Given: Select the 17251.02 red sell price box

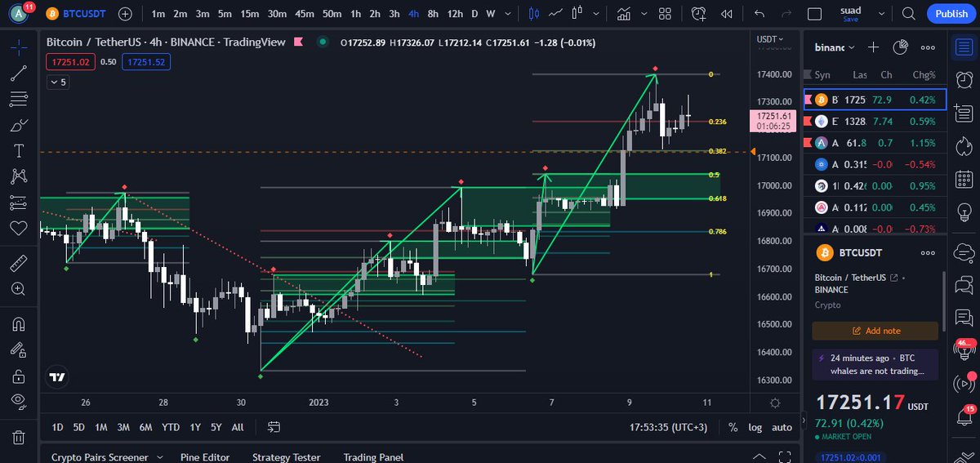Looking at the screenshot, I should pos(71,61).
